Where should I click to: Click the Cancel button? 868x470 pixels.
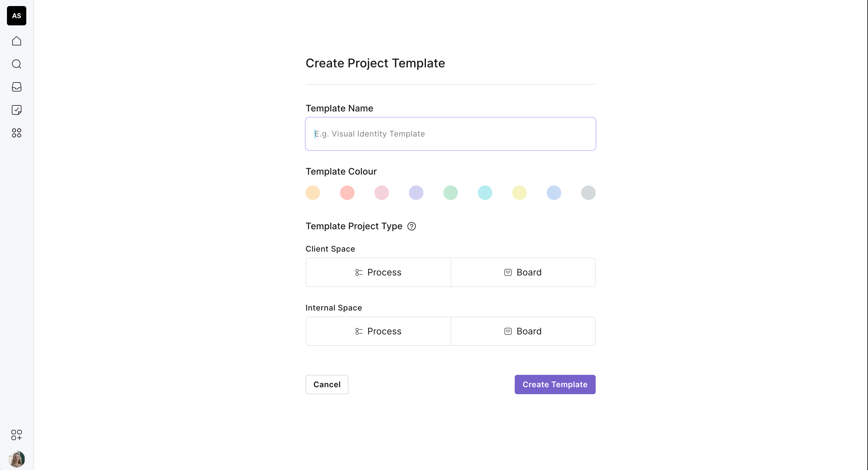coord(327,385)
